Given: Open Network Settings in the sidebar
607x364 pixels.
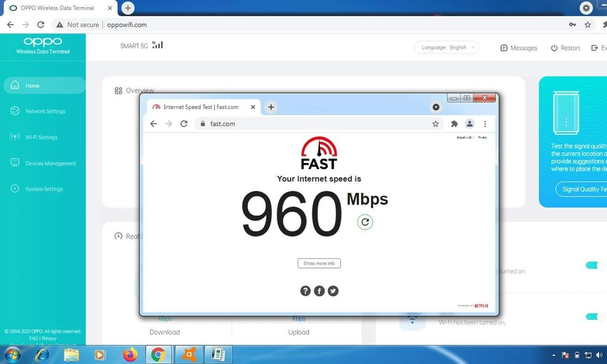Looking at the screenshot, I should pyautogui.click(x=45, y=111).
